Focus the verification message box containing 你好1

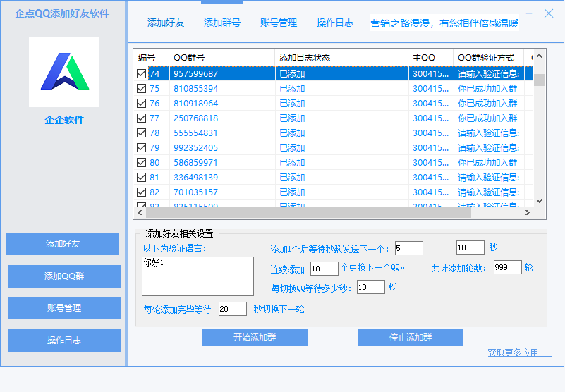(x=198, y=276)
